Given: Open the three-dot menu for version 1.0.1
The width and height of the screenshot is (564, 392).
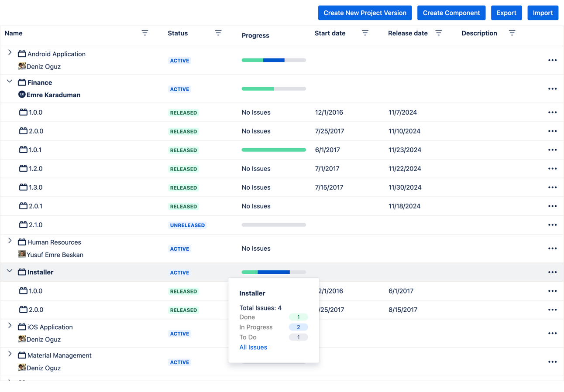Looking at the screenshot, I should pos(552,150).
